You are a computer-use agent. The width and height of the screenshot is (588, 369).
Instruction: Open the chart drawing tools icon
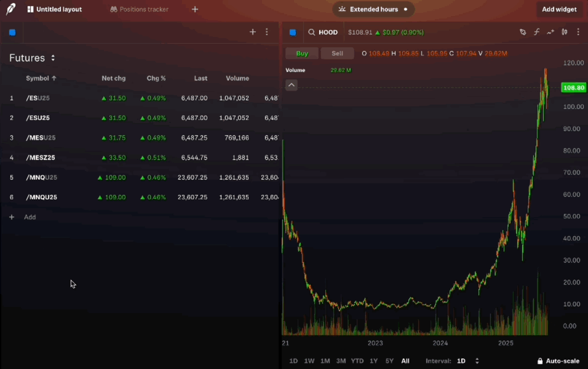coord(522,31)
